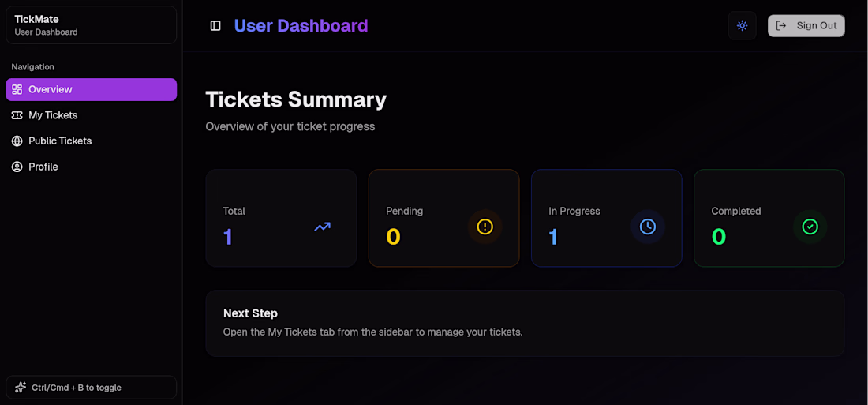Switch theme with the sun icon
This screenshot has width=868, height=405.
pyautogui.click(x=742, y=25)
